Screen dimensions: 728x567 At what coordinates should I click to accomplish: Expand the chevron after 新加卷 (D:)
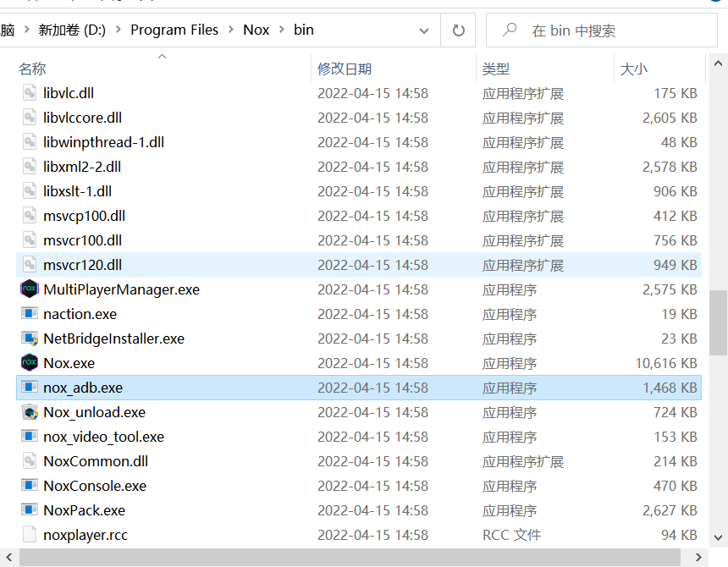[x=119, y=30]
